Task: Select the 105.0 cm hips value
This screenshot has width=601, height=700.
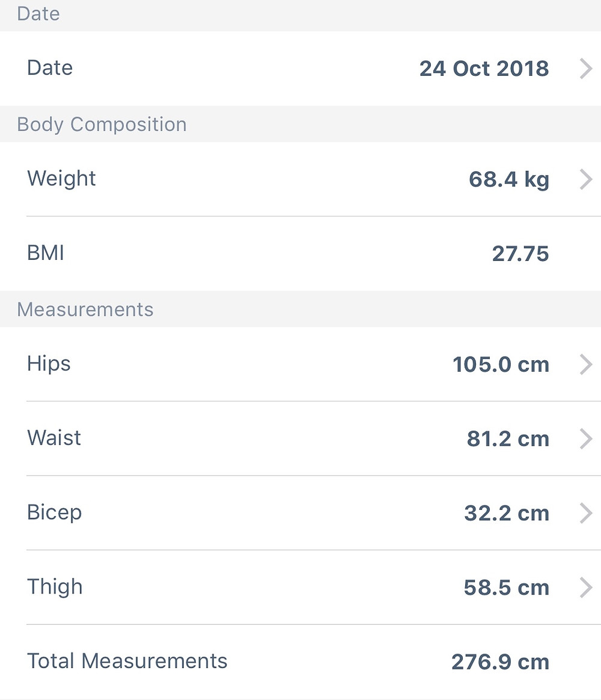Action: pyautogui.click(x=501, y=364)
